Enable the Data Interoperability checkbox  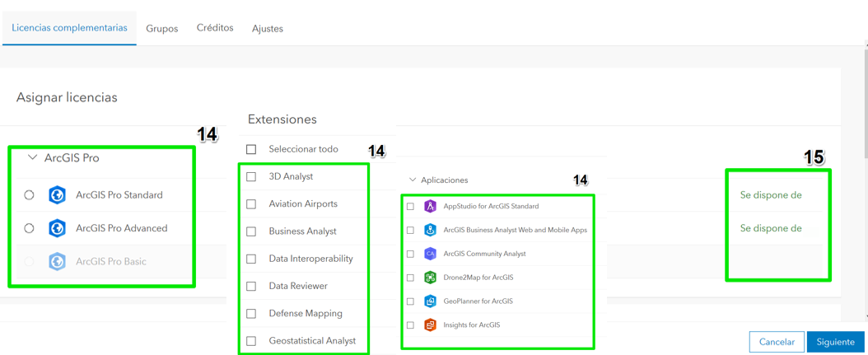tap(251, 259)
